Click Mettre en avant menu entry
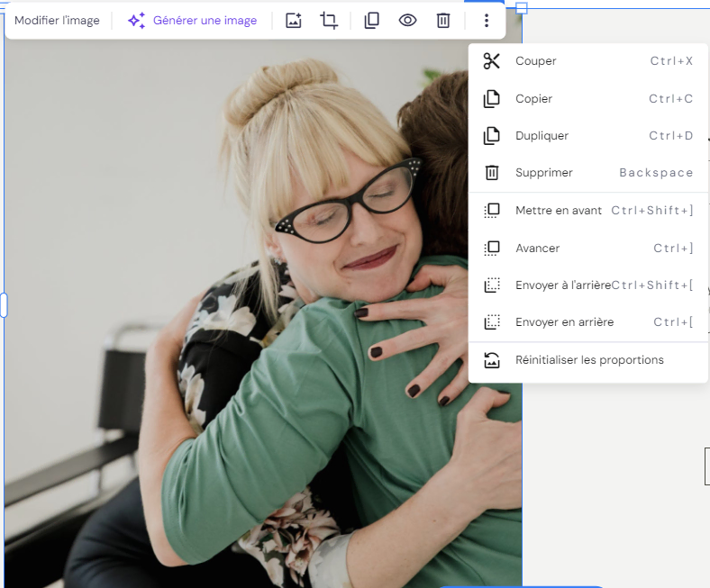710x588 pixels. [558, 211]
